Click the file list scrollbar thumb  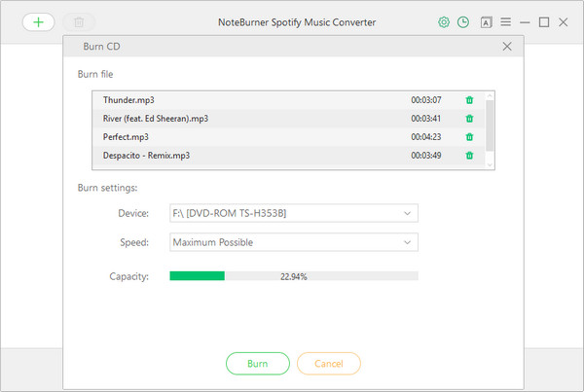point(490,125)
